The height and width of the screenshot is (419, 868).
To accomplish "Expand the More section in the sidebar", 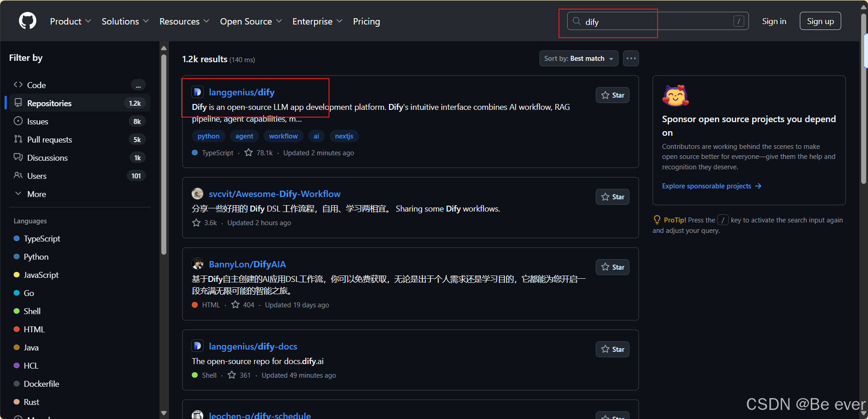I will [x=37, y=194].
